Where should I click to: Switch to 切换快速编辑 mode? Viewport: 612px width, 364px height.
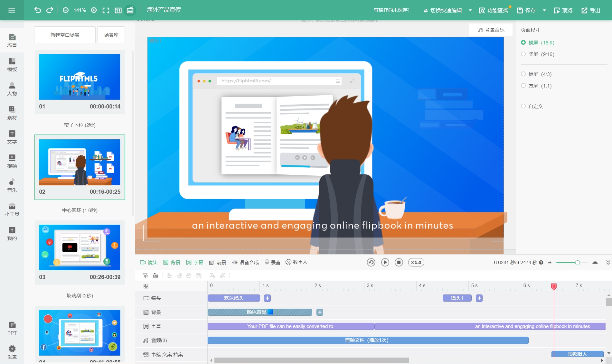click(443, 10)
